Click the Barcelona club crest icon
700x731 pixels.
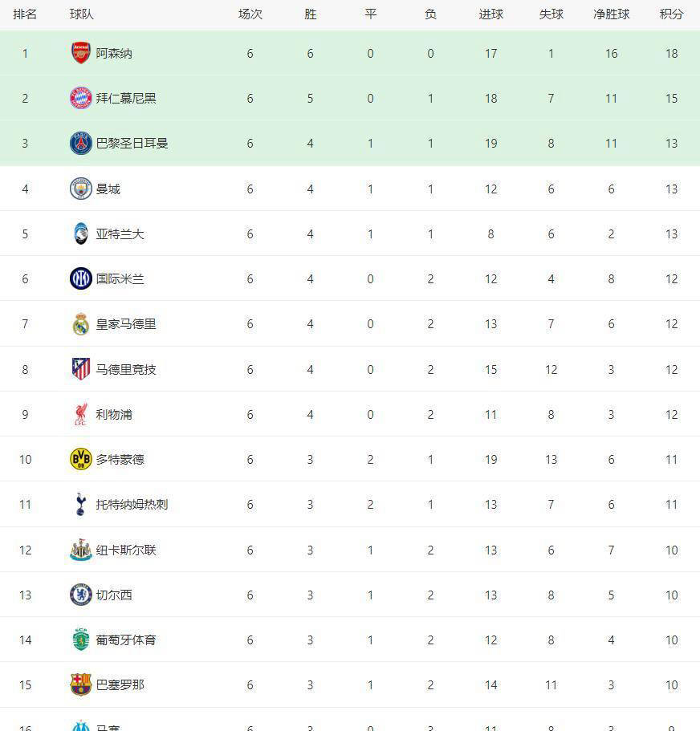click(80, 685)
